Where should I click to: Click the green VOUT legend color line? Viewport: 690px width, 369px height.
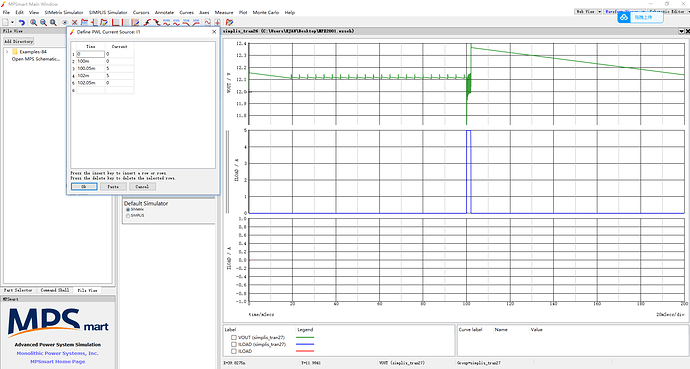pyautogui.click(x=305, y=337)
